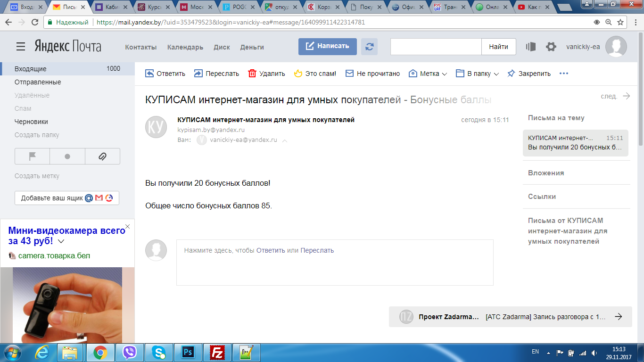644x362 pixels.
Task: Filter unread messages with the dot icon
Action: (67, 156)
